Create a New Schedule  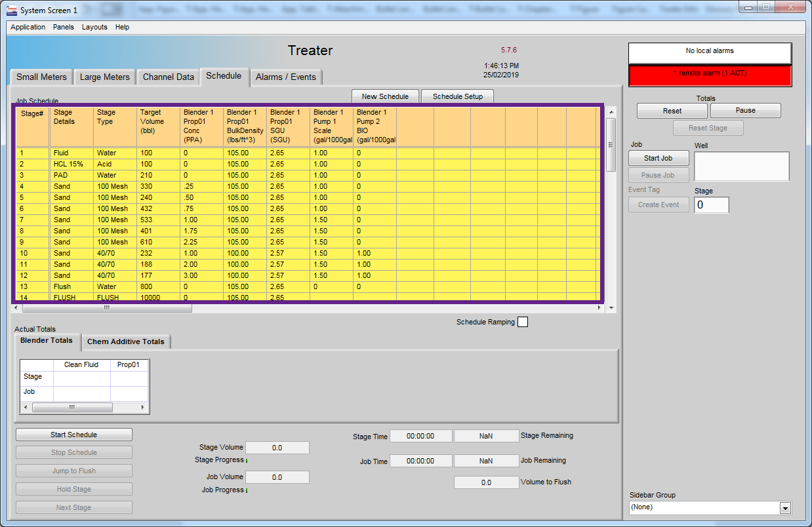(384, 96)
